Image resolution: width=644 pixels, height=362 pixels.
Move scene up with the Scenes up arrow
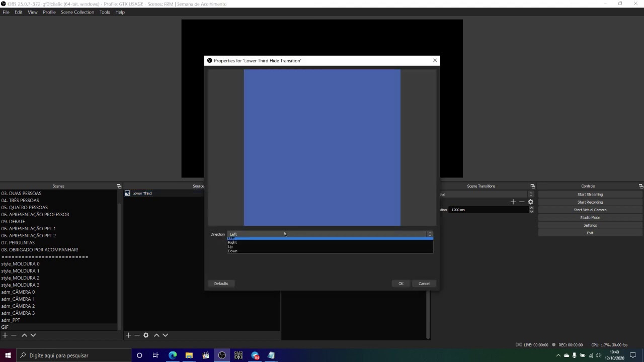tap(24, 335)
